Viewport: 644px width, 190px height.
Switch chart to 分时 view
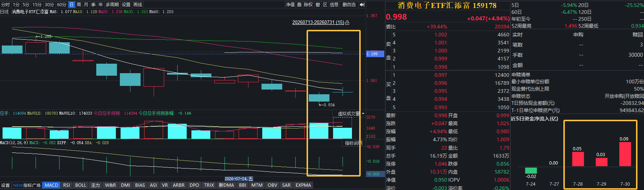click(x=5, y=5)
